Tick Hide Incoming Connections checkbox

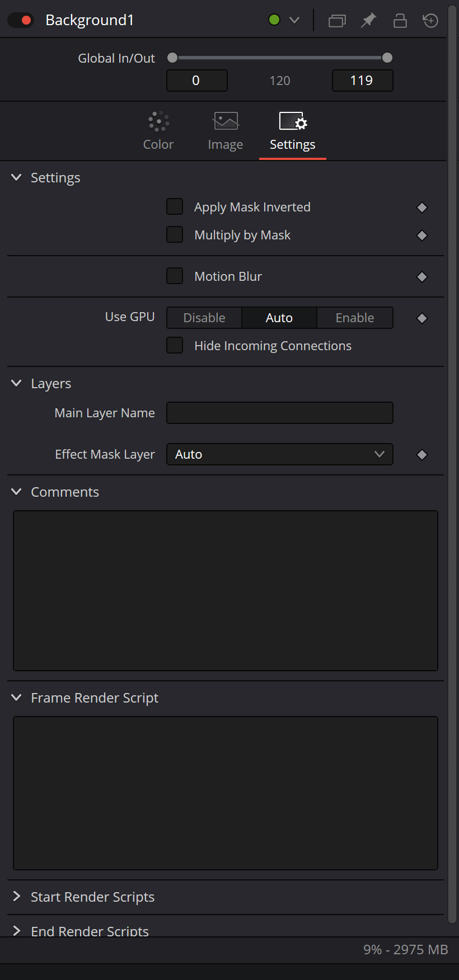tap(175, 345)
